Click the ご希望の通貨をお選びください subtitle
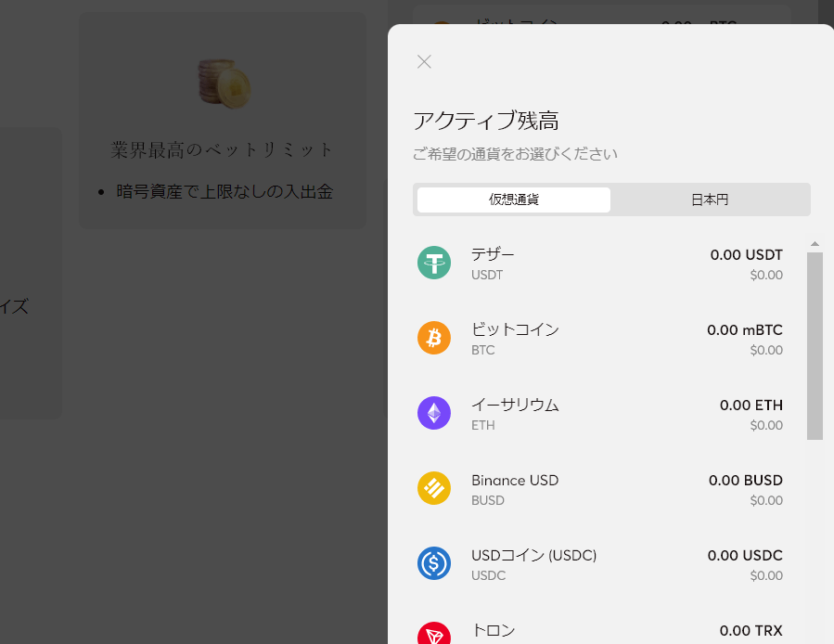Viewport: 834px width, 644px height. click(515, 154)
